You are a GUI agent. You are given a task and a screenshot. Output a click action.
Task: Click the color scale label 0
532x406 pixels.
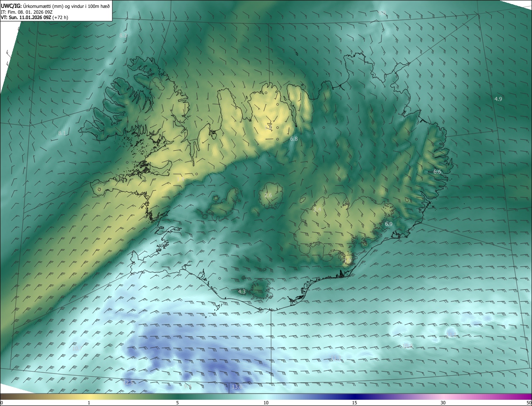[1, 403]
